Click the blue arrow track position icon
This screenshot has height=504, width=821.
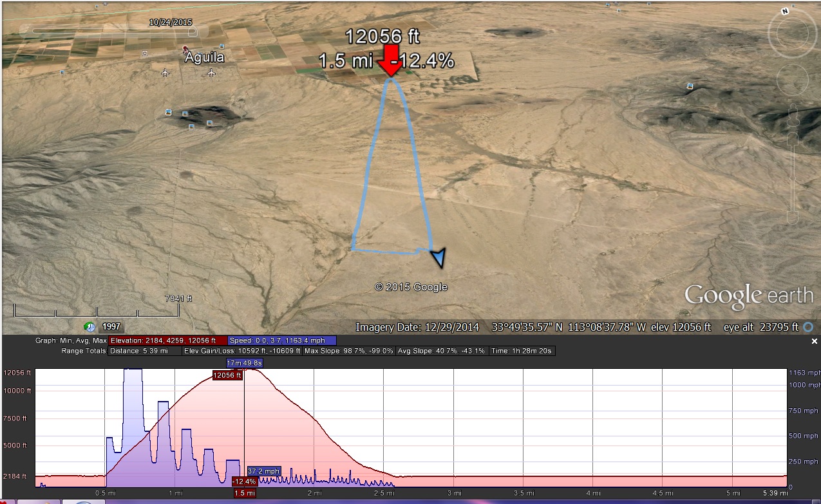[x=438, y=257]
